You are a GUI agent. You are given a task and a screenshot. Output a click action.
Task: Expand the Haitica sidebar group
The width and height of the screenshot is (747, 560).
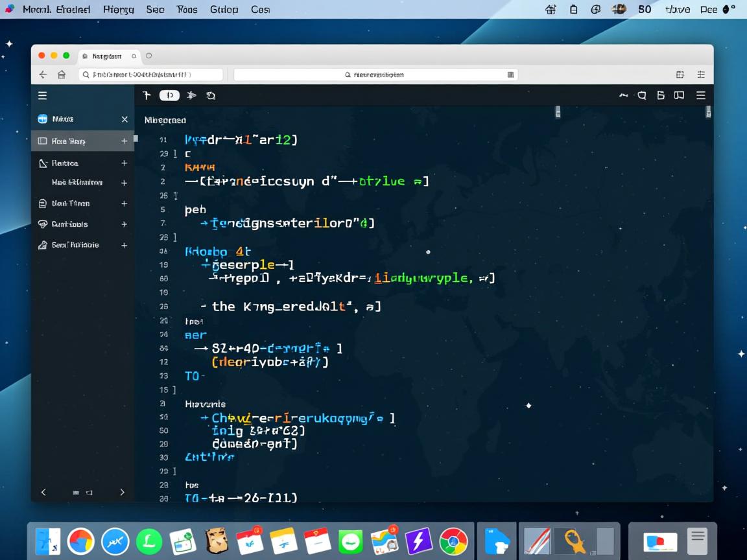click(x=124, y=163)
